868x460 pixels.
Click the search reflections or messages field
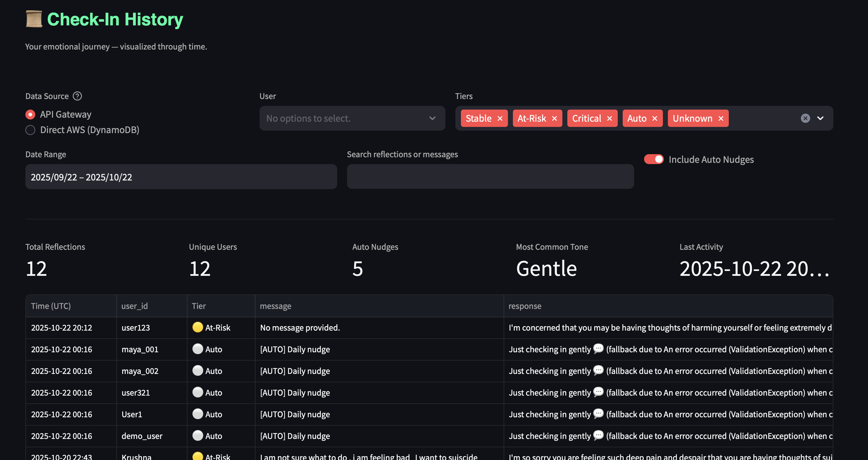pos(490,177)
